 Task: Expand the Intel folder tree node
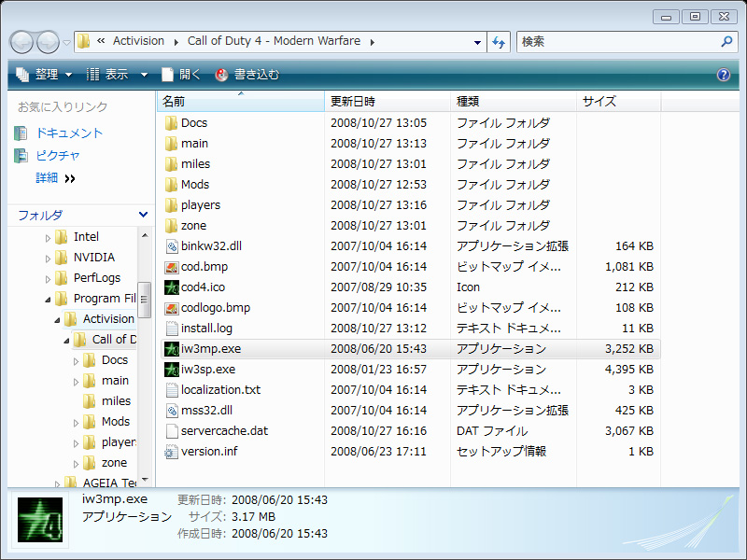pyautogui.click(x=49, y=238)
